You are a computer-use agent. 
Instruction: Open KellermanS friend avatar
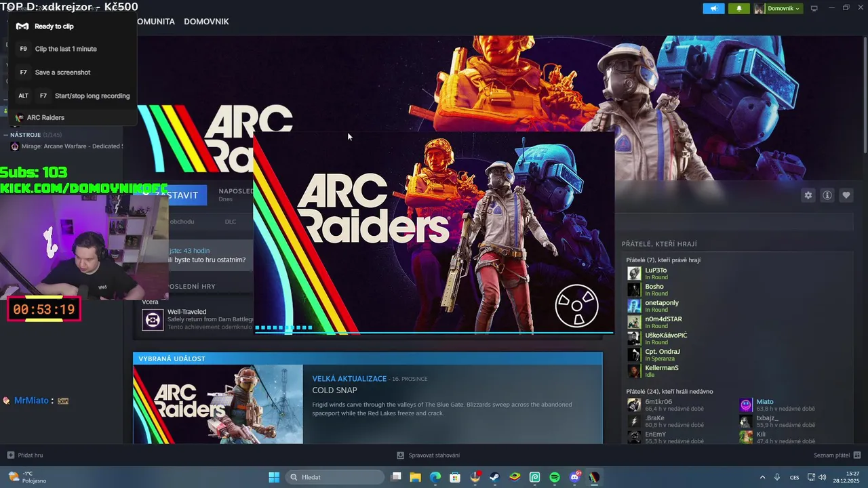pyautogui.click(x=634, y=371)
